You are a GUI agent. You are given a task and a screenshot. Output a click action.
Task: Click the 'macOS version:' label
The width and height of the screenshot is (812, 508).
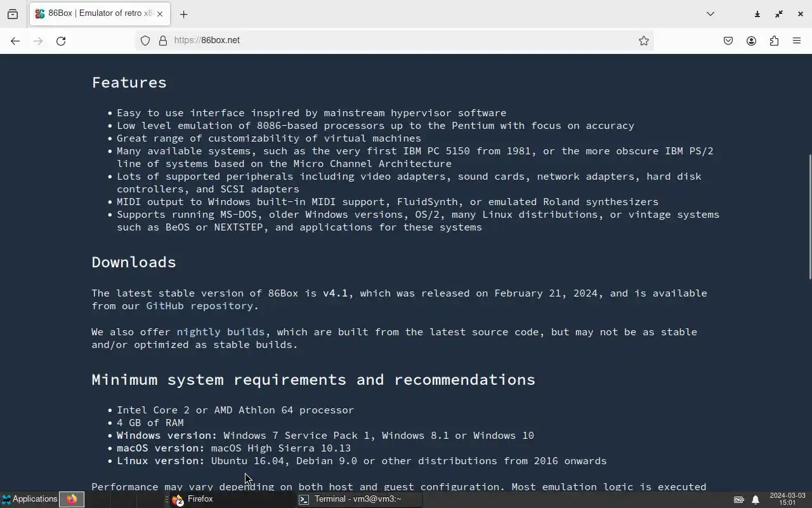160,448
